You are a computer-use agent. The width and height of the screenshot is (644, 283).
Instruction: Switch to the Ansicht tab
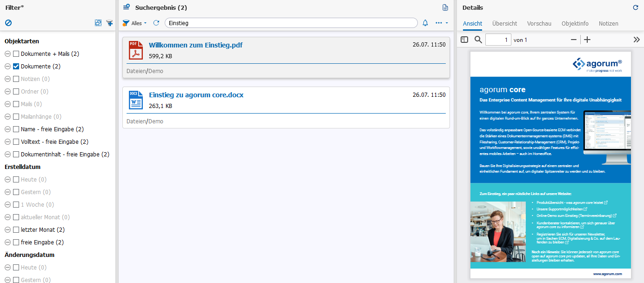(x=472, y=24)
